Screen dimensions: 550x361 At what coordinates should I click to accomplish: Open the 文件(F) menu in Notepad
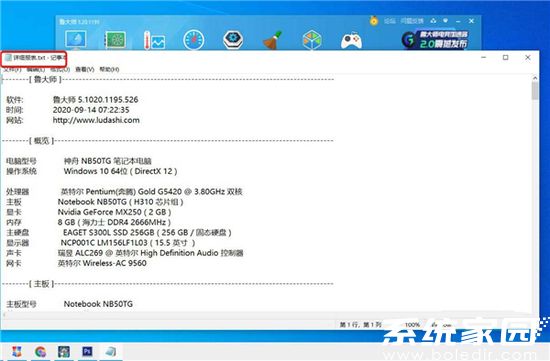[x=12, y=69]
